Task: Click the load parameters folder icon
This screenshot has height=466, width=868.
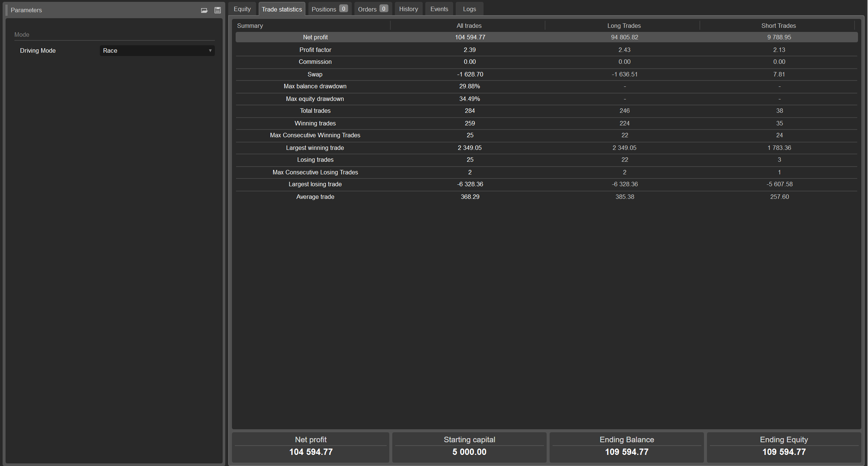Action: coord(204,10)
